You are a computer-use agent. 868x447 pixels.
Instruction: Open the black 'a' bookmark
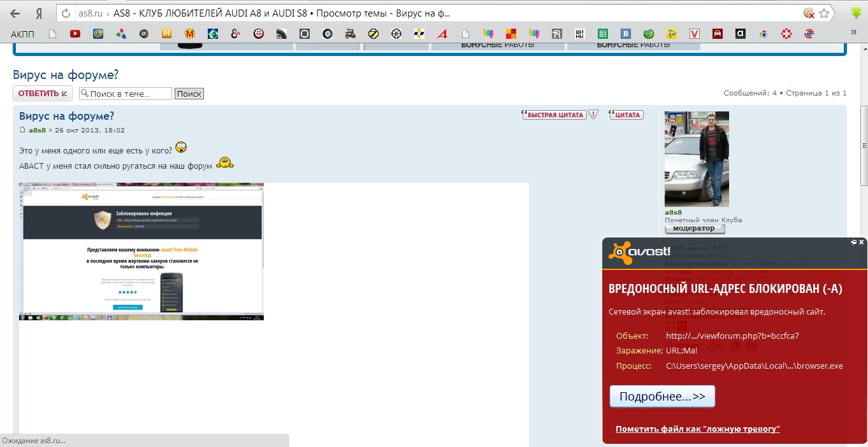click(741, 34)
